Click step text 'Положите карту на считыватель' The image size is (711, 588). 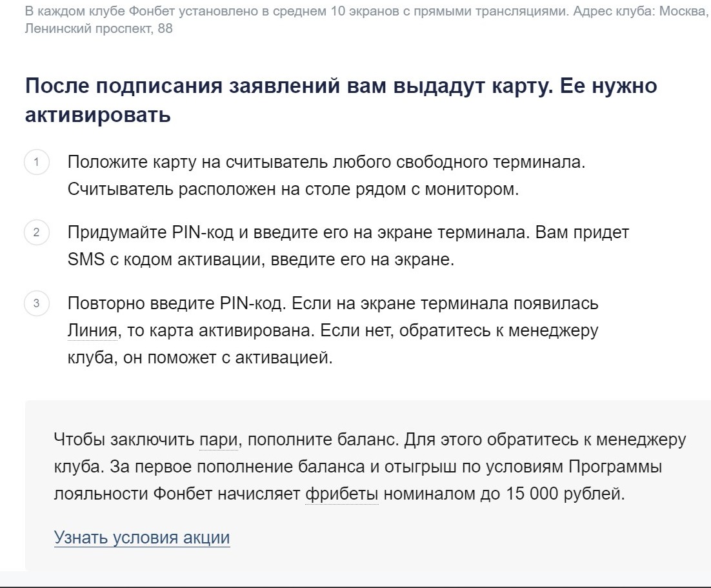(197, 162)
